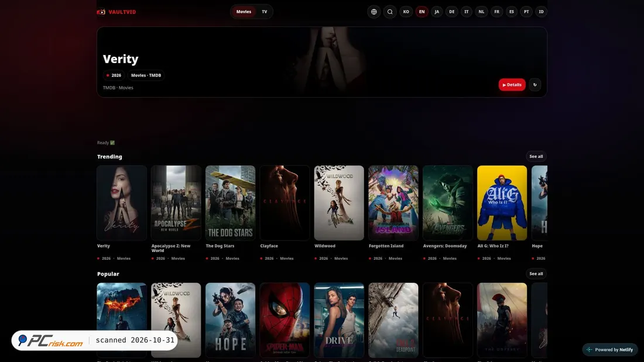This screenshot has width=644, height=362.
Task: Click the Trending section heading
Action: click(109, 156)
